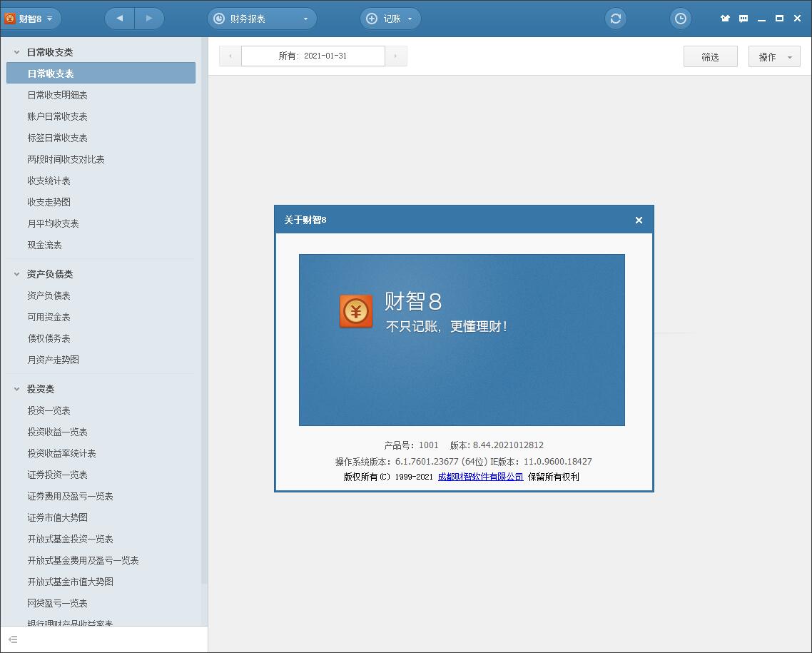Open 投资一览表 report

pos(49,410)
